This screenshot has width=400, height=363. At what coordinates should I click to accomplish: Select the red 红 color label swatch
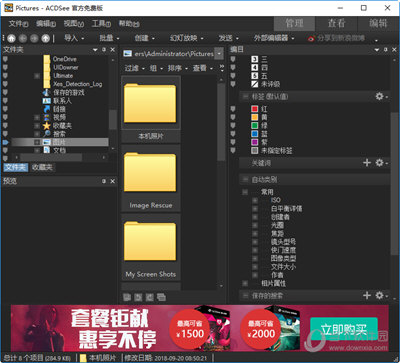(x=255, y=109)
